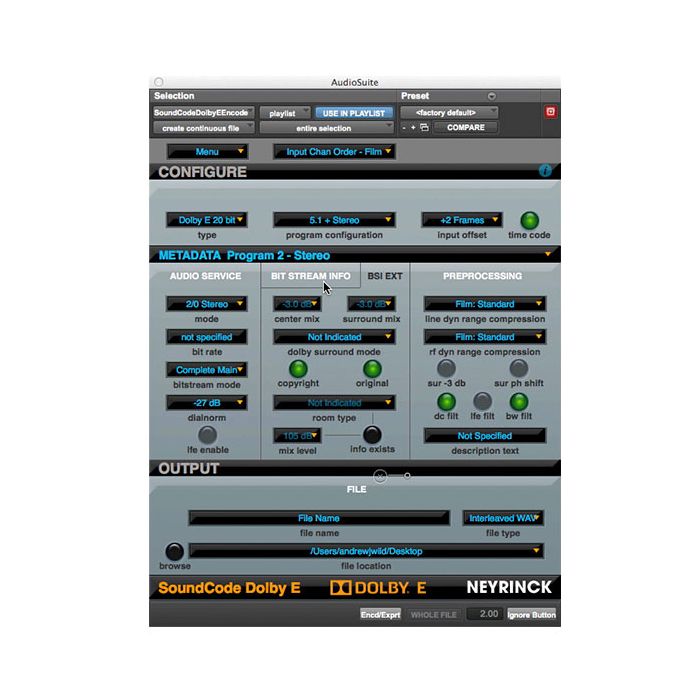700x700 pixels.
Task: Enable sur ph shift preprocessing
Action: pyautogui.click(x=519, y=369)
